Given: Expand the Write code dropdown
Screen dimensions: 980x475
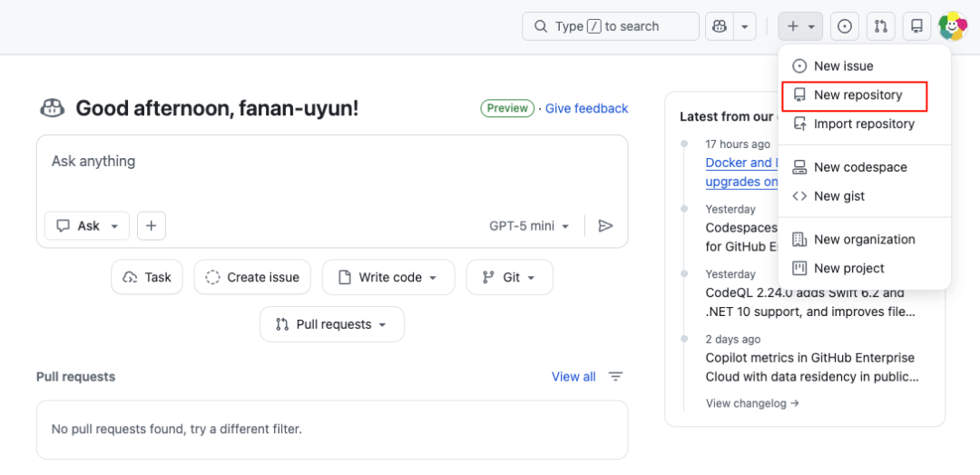Looking at the screenshot, I should 388,278.
